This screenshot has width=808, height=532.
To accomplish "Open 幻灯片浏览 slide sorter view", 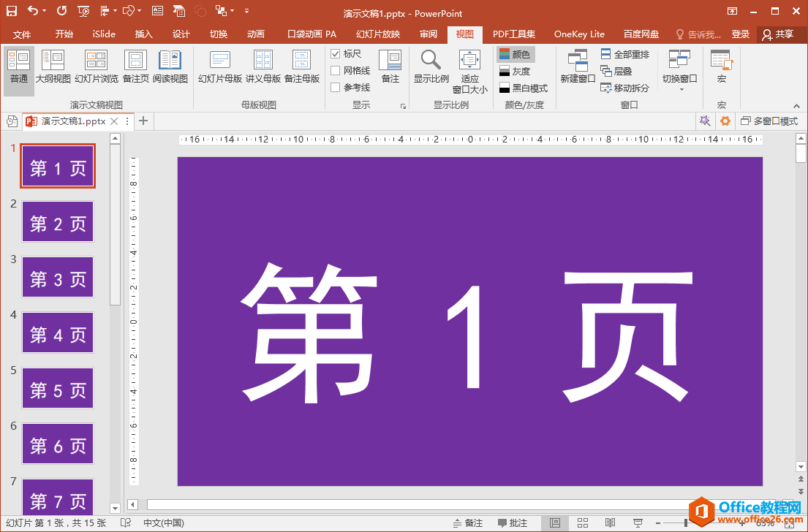I will click(96, 66).
